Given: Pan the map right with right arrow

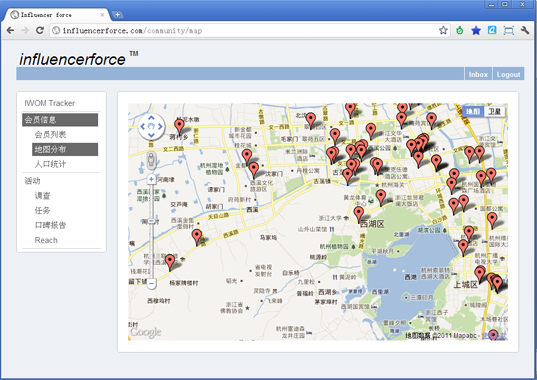Looking at the screenshot, I should (x=160, y=127).
